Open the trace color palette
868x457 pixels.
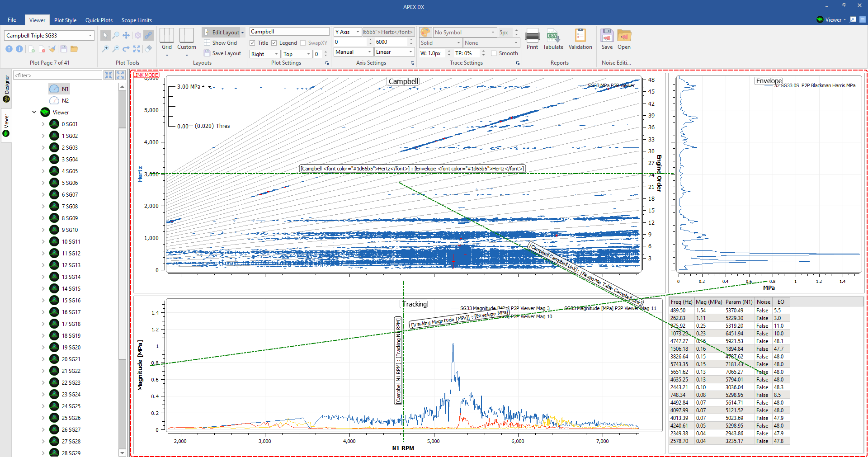[x=425, y=33]
